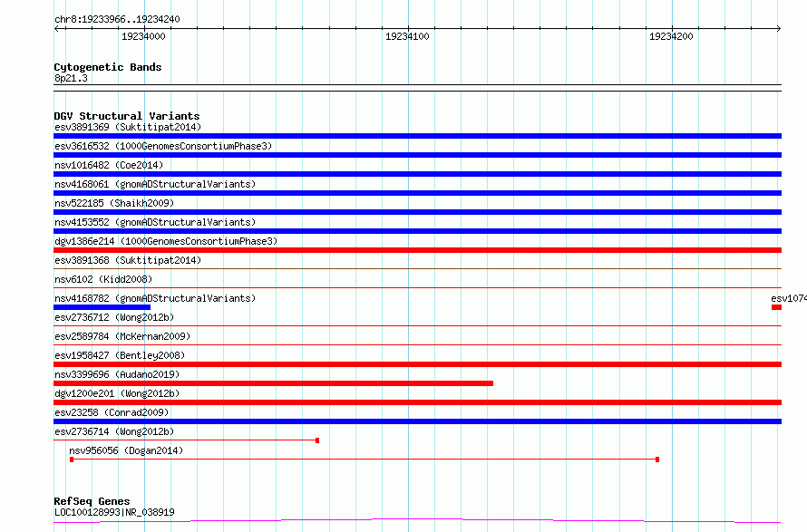The width and height of the screenshot is (807, 532).
Task: Select the blue bar under nsv4168061
Action: coord(417,193)
